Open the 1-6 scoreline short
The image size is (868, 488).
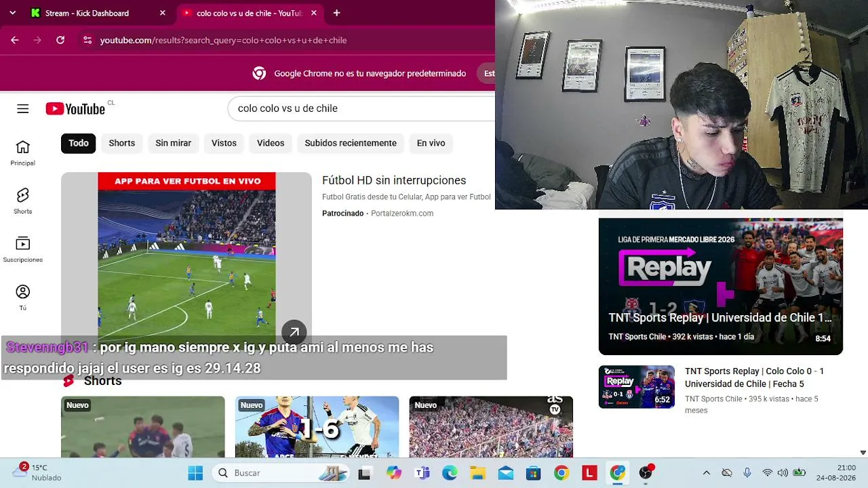coord(317,427)
